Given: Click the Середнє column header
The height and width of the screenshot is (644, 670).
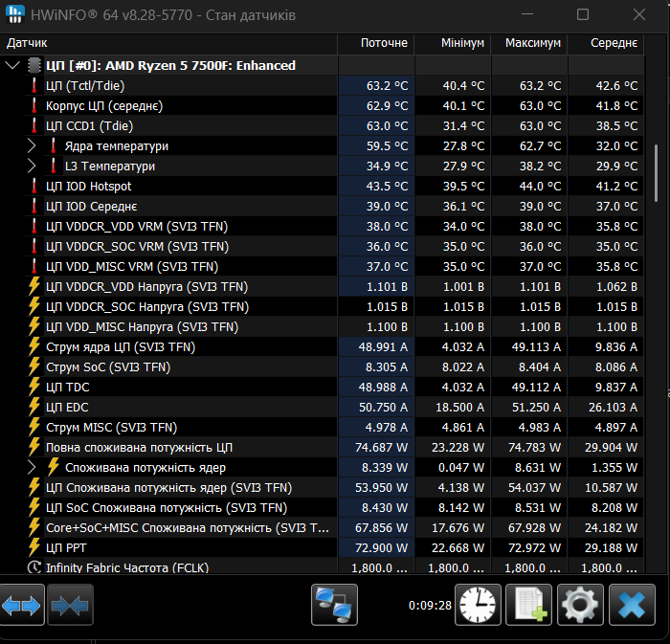Looking at the screenshot, I should pos(614,44).
